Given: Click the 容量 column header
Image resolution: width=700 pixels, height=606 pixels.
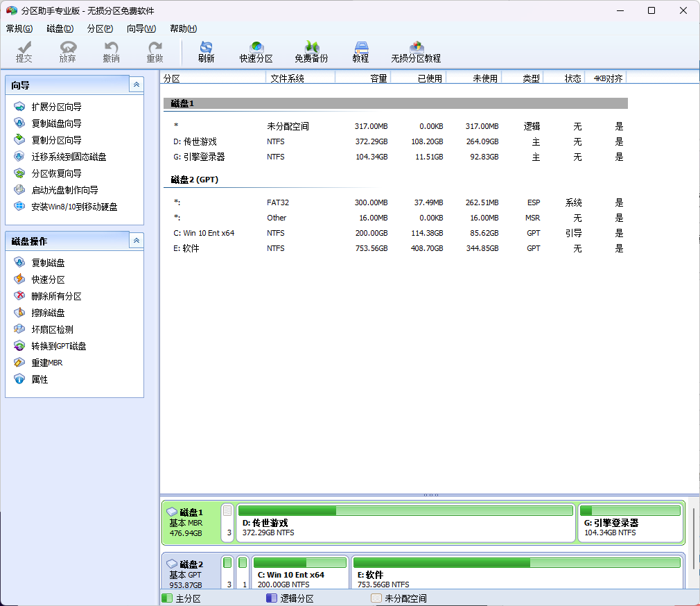Looking at the screenshot, I should click(378, 78).
